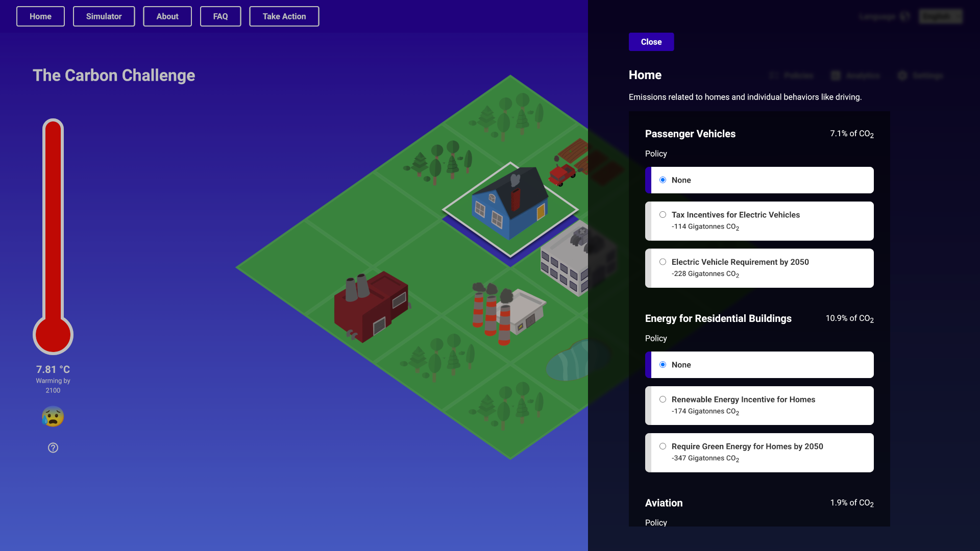Viewport: 980px width, 551px height.
Task: Go to the FAQ page
Action: pos(220,16)
